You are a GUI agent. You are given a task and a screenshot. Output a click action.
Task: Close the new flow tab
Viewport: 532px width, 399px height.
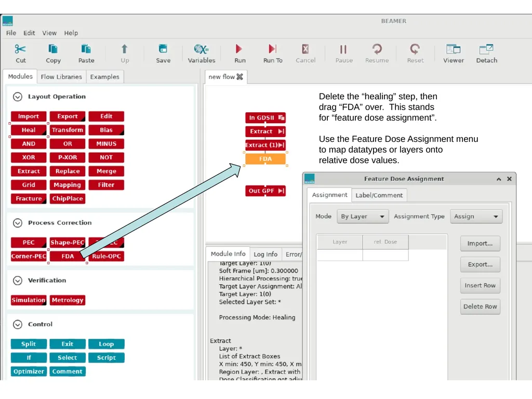pyautogui.click(x=240, y=77)
